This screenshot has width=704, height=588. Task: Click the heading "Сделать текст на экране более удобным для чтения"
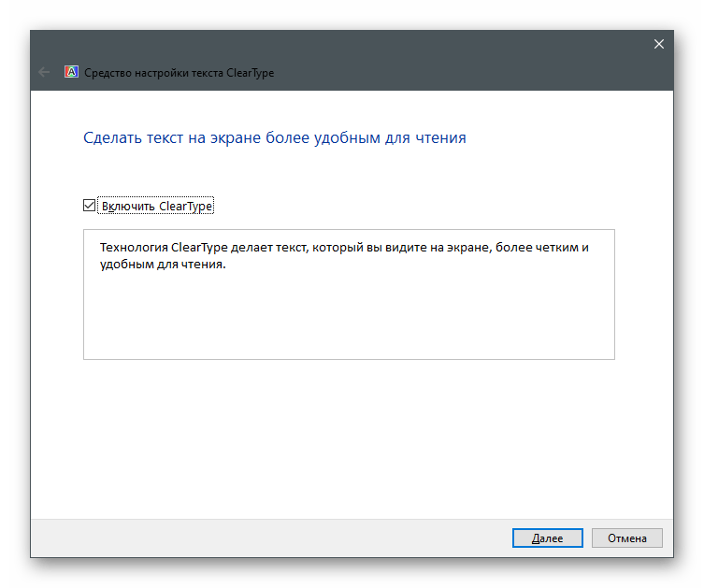275,137
